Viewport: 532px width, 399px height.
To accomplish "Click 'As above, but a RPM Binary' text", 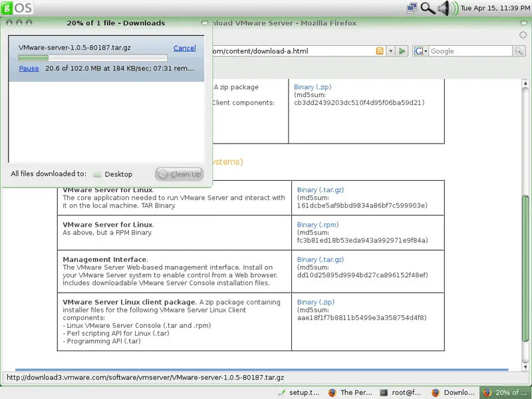I will click(107, 232).
